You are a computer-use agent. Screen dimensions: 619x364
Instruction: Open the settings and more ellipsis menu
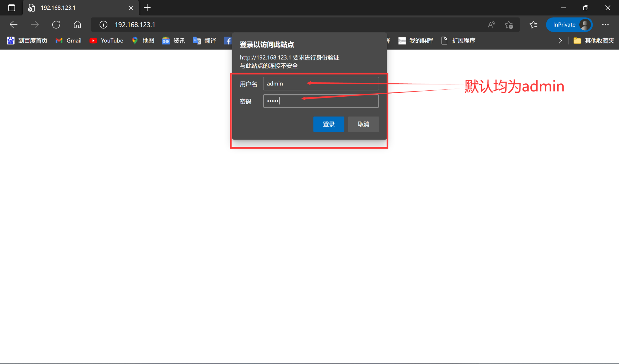tap(605, 25)
